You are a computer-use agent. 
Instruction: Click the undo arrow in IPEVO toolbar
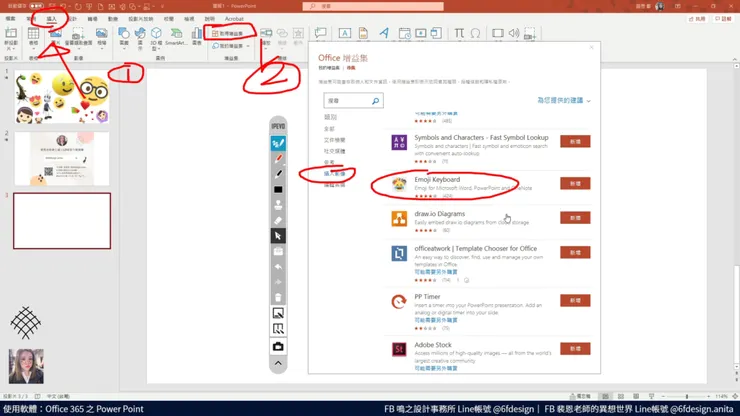pos(278,267)
